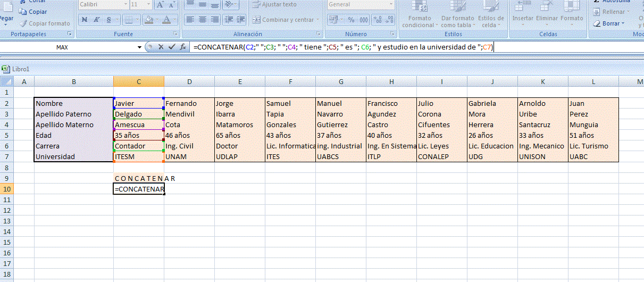This screenshot has width=644, height=282.
Task: Center-align text horizontally in the cell
Action: click(202, 20)
